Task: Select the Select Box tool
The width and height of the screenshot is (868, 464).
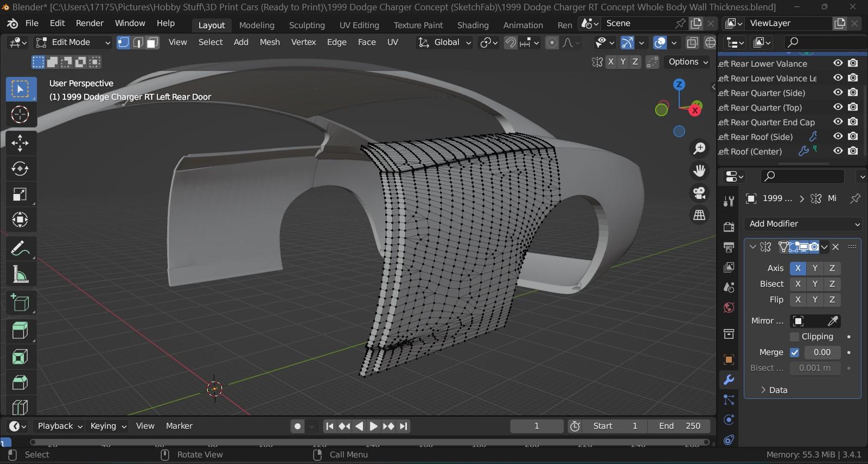Action: click(21, 89)
